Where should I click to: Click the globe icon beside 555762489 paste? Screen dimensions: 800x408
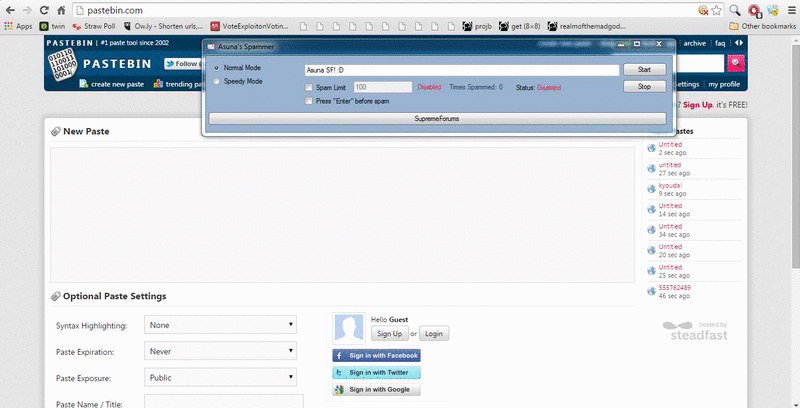click(652, 291)
